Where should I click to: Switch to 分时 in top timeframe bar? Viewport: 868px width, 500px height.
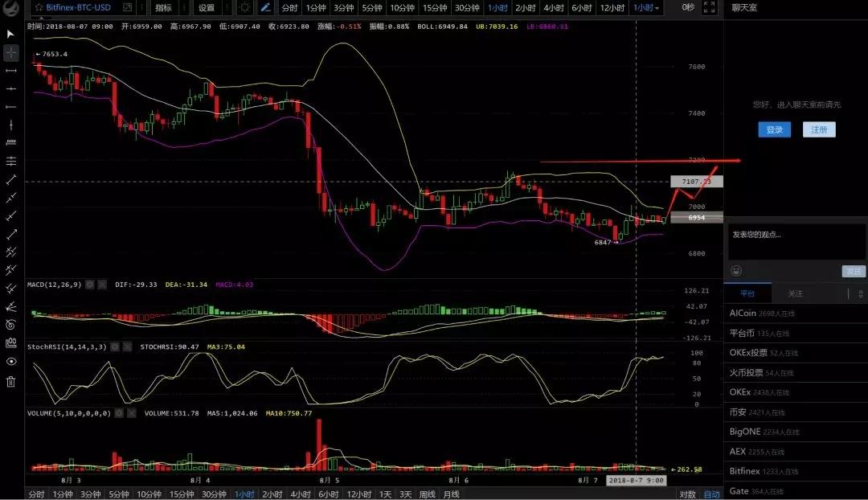tap(289, 8)
